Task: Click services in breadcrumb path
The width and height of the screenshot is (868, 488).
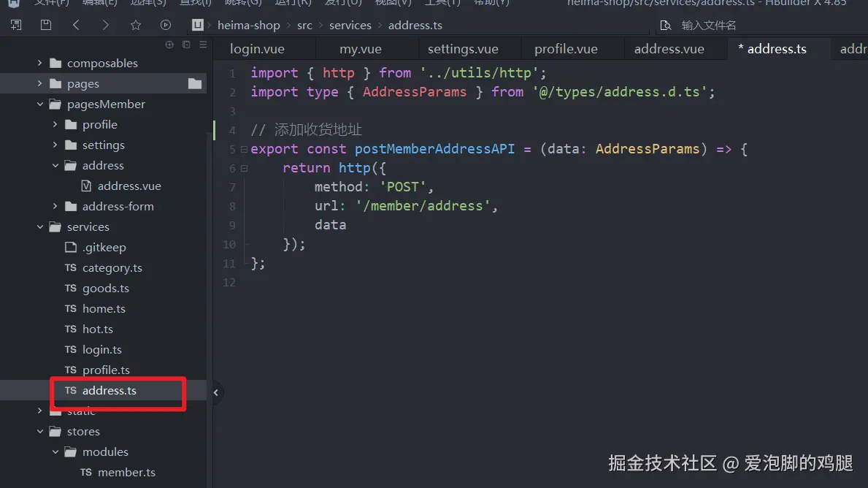Action: tap(350, 26)
